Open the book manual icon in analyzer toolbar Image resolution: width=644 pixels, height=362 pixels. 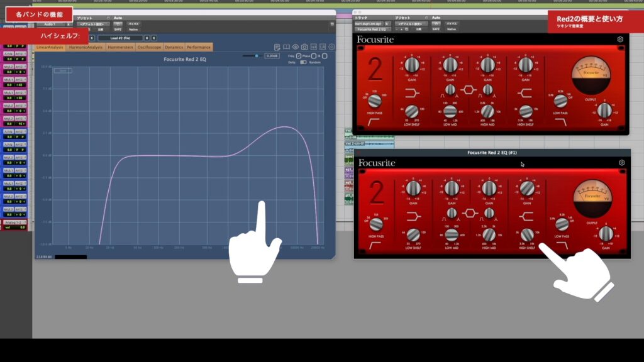tap(286, 47)
